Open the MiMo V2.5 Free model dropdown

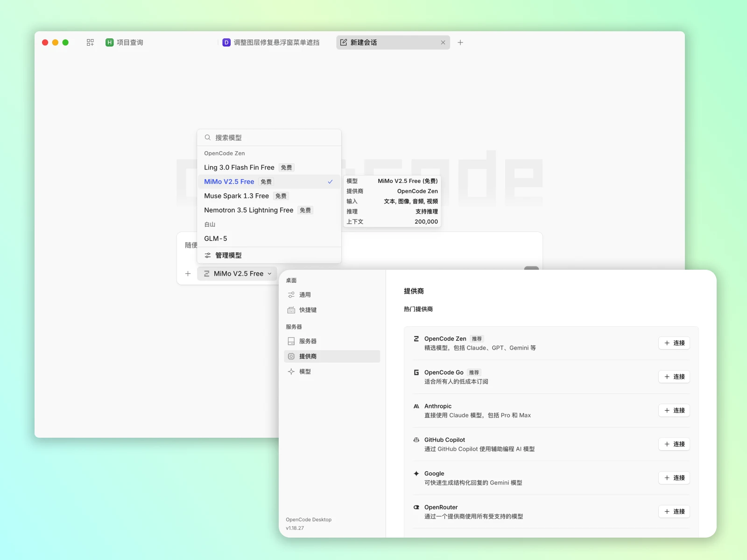237,273
